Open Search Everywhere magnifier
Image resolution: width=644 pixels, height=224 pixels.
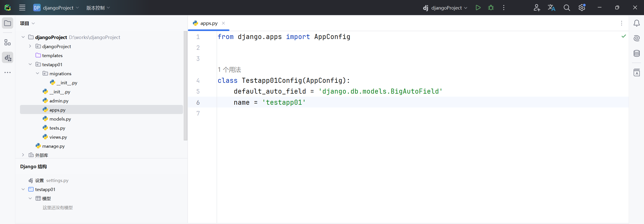pos(567,8)
